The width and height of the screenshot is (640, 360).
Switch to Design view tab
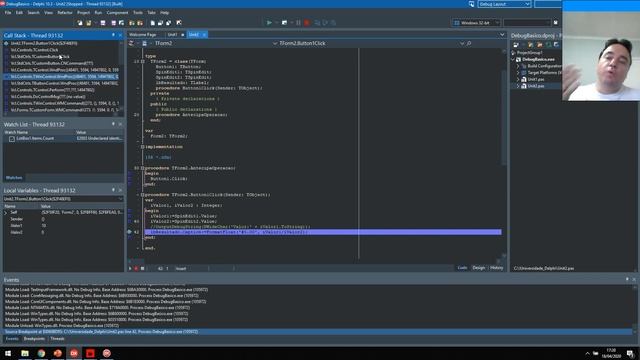(479, 268)
